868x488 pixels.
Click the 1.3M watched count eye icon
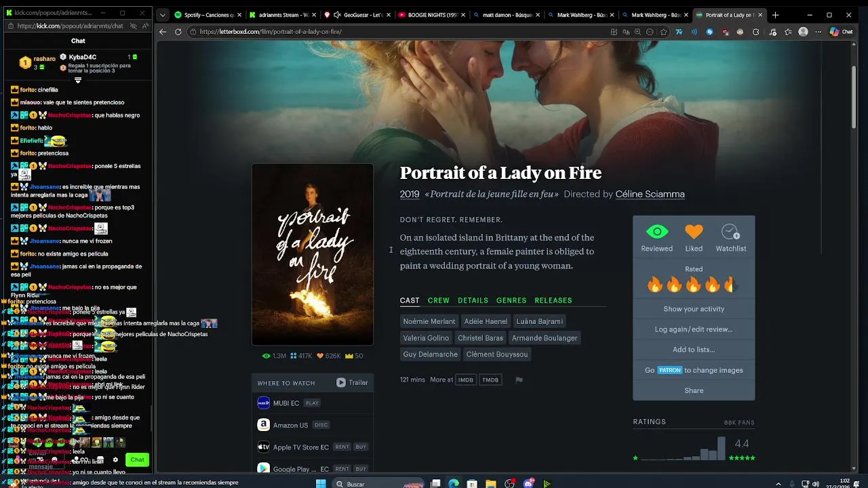coord(266,356)
